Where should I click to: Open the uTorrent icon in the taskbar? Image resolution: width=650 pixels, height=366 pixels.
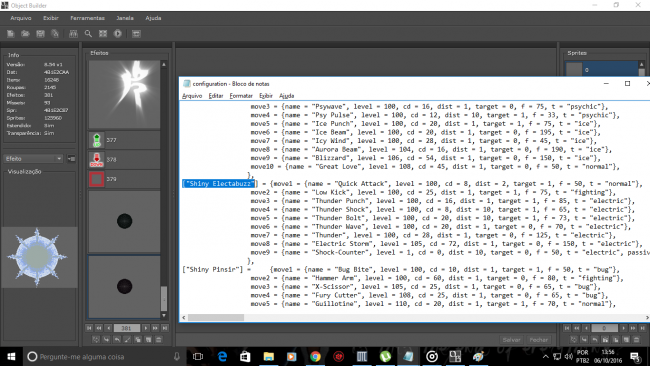(385, 356)
